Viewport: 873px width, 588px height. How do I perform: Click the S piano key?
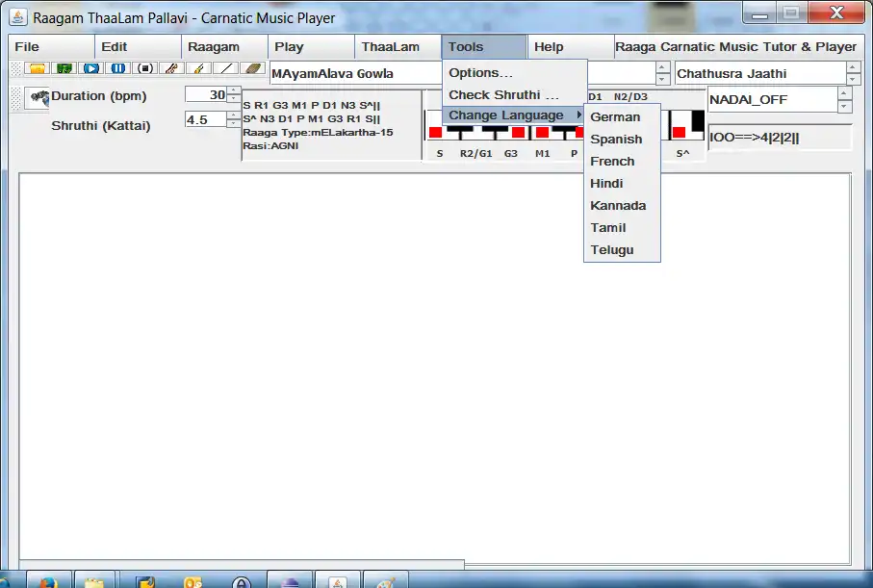click(x=435, y=132)
